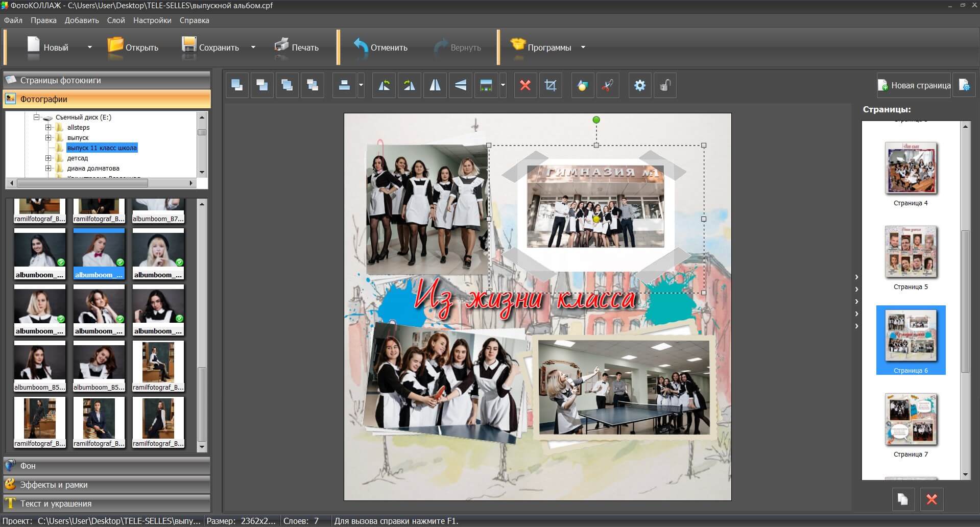Open the stretch options dropdown arrow

tap(503, 85)
